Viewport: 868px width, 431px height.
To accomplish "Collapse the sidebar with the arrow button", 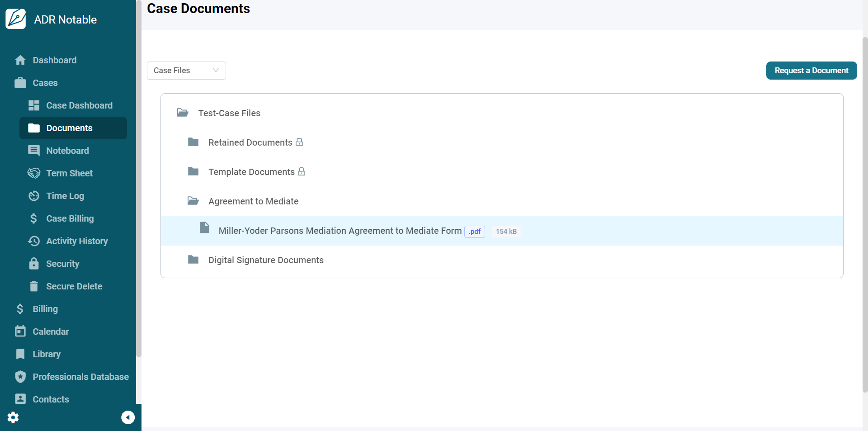I will click(128, 417).
